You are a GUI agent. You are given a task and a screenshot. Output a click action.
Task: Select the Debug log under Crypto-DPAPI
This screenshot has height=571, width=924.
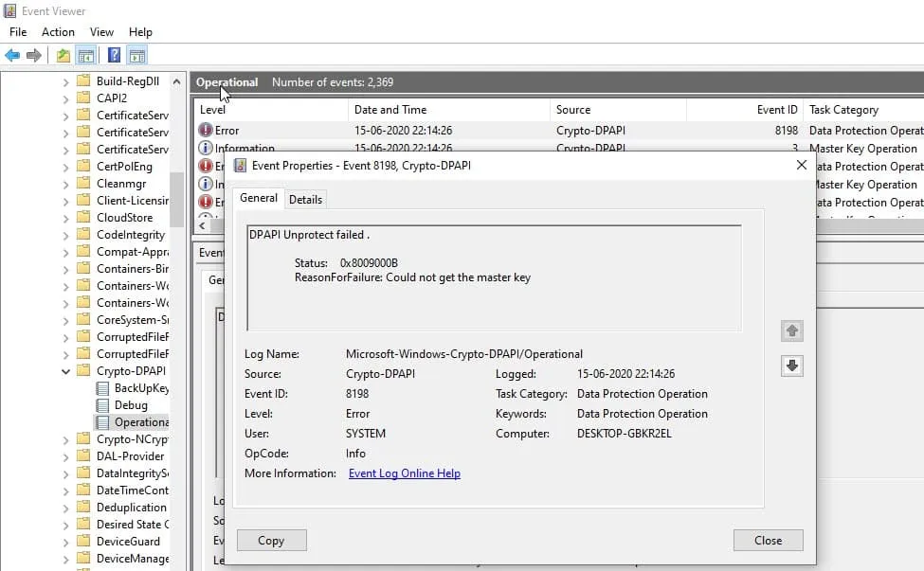pos(131,405)
